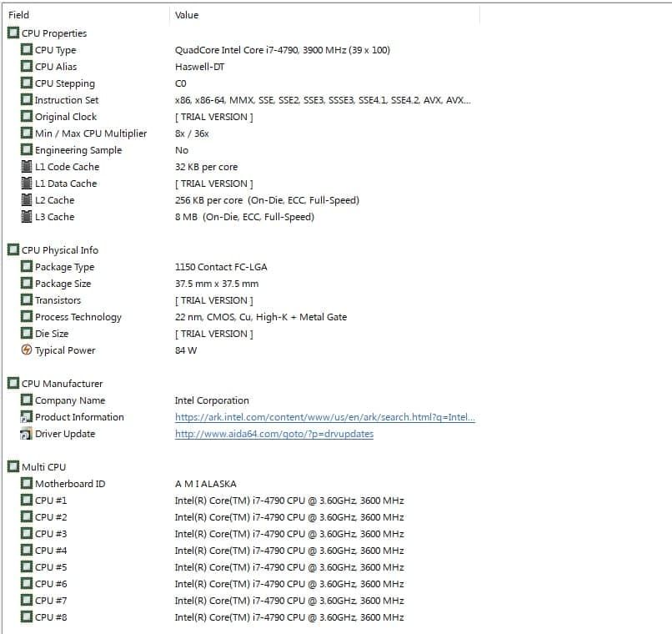Click the CPU Properties section chip icon

click(x=13, y=33)
